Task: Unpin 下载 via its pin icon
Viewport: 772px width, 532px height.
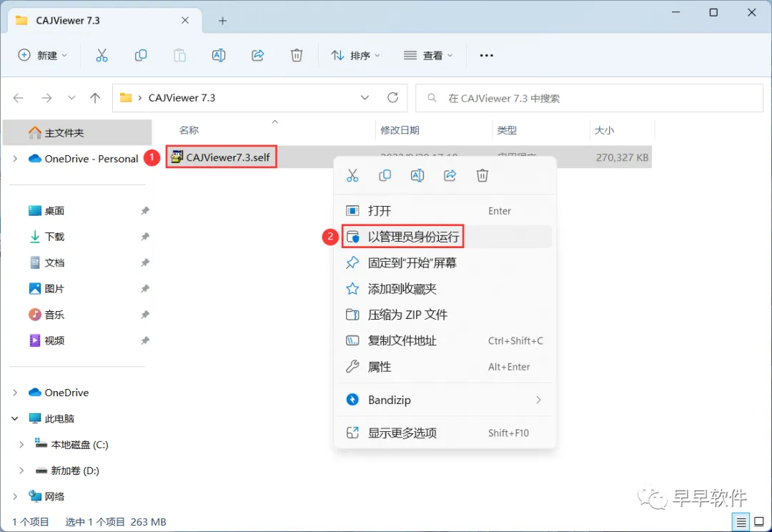Action: (144, 237)
